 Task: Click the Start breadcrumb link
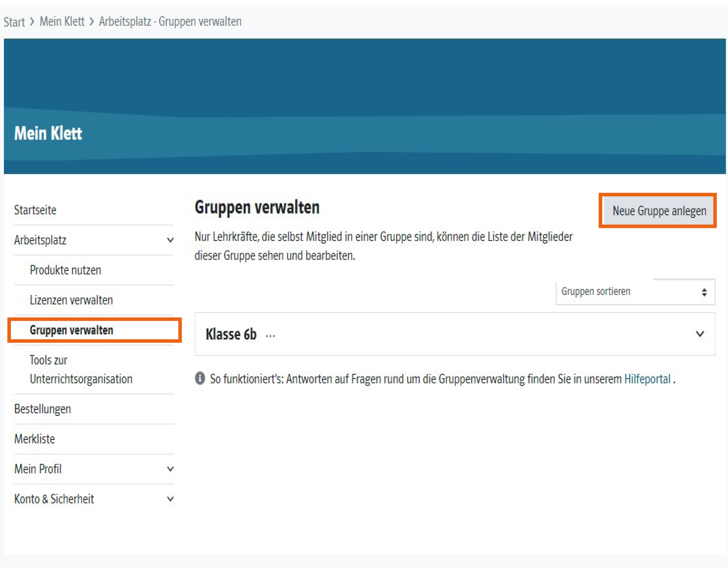14,22
